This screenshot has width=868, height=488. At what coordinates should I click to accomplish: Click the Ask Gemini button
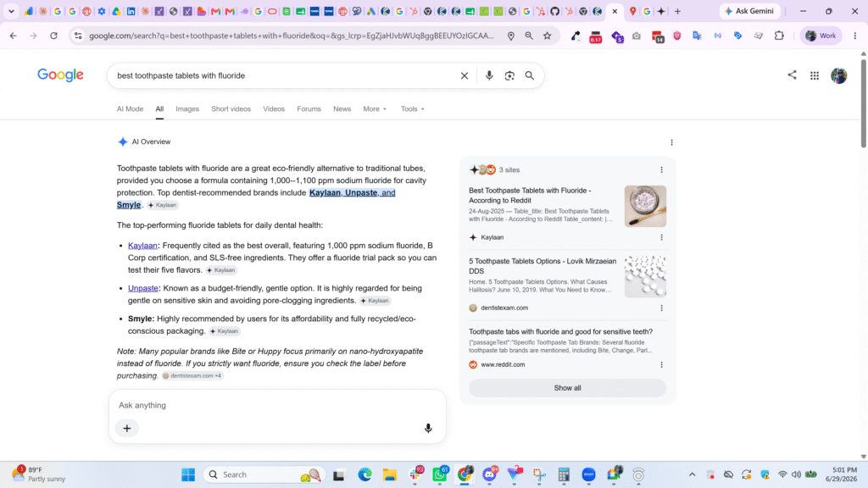point(749,11)
